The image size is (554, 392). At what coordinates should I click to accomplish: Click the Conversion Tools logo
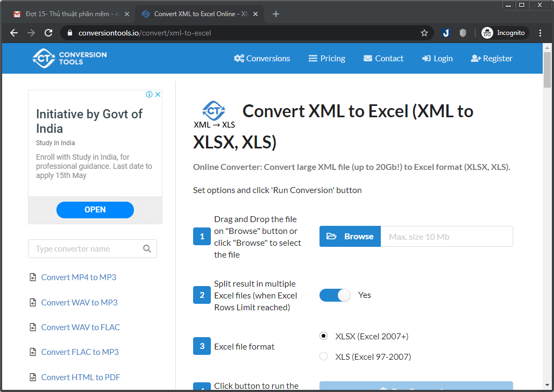pos(69,58)
